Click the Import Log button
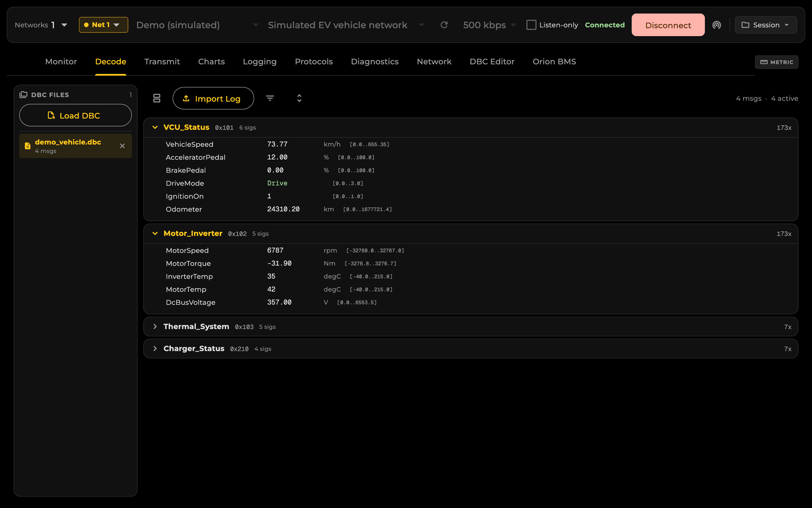812x508 pixels. pos(213,98)
